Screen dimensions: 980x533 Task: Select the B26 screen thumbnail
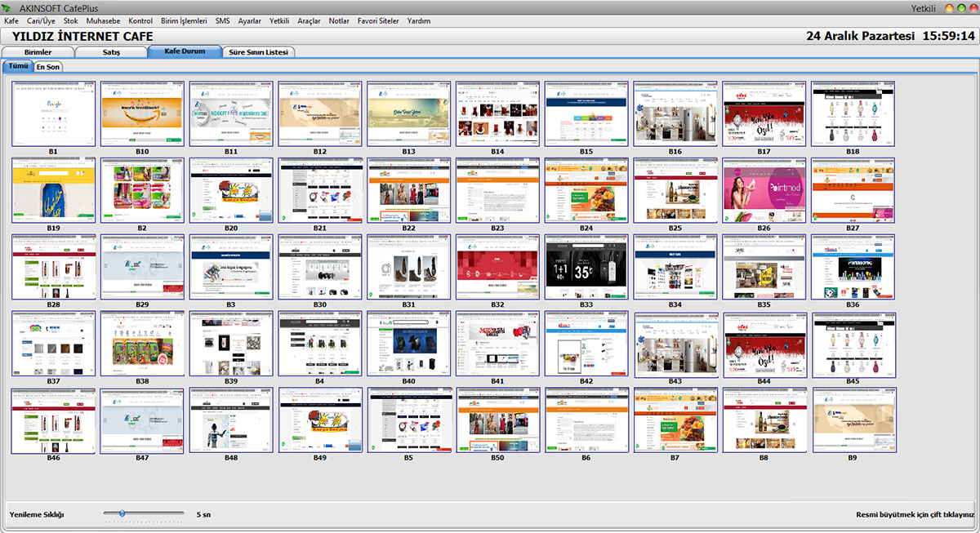point(764,190)
